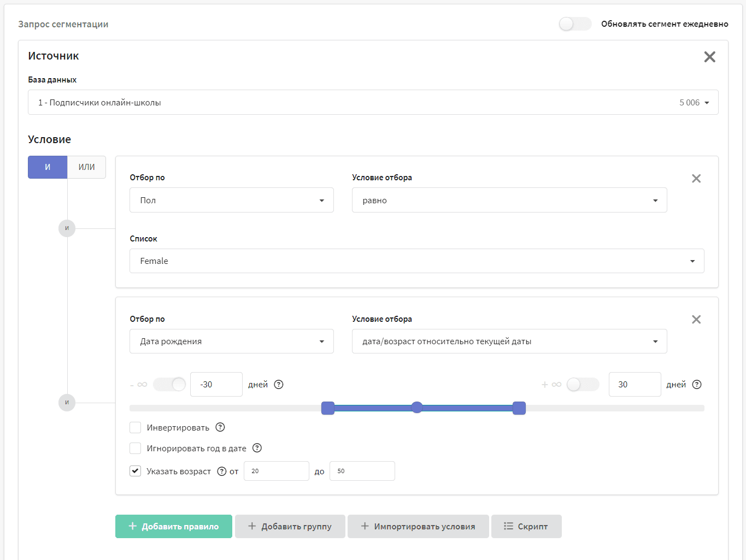Remove the Дата рождения filter rule
The height and width of the screenshot is (560, 746).
click(696, 320)
